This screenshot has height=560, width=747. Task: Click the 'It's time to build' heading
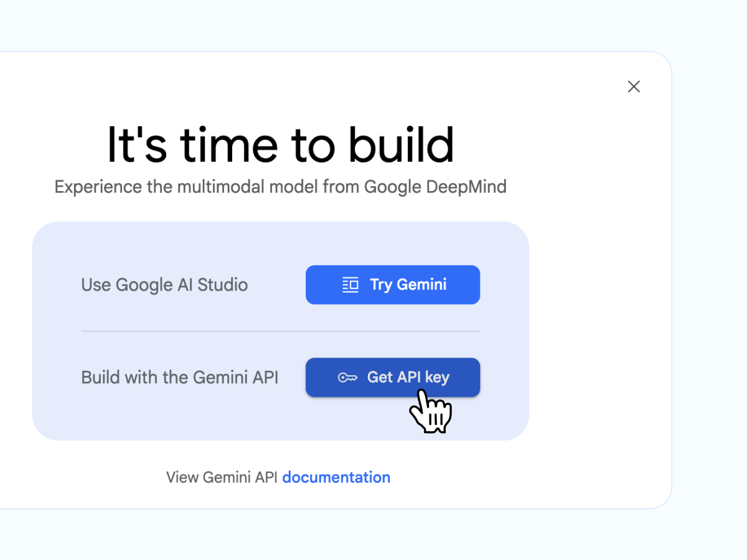(x=280, y=145)
